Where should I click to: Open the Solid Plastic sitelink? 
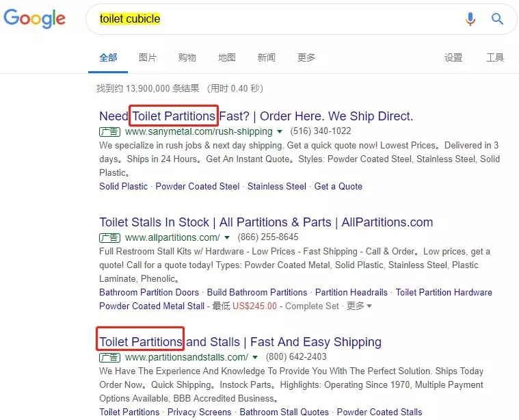tap(124, 186)
